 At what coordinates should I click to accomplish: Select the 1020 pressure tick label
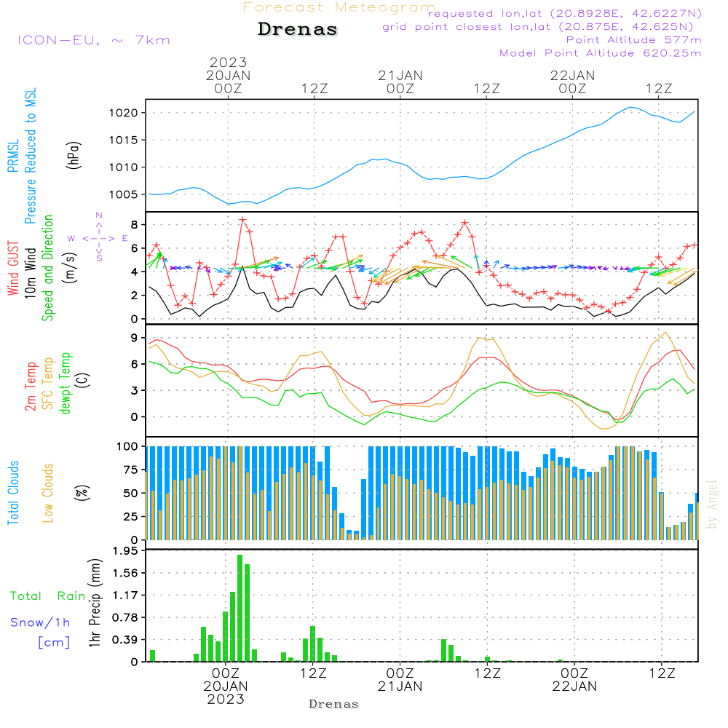[124, 113]
